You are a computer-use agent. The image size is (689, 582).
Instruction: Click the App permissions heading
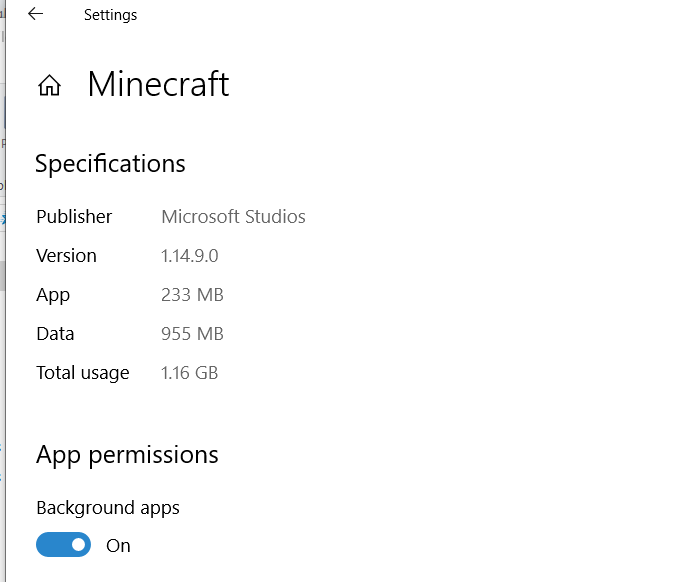point(127,455)
